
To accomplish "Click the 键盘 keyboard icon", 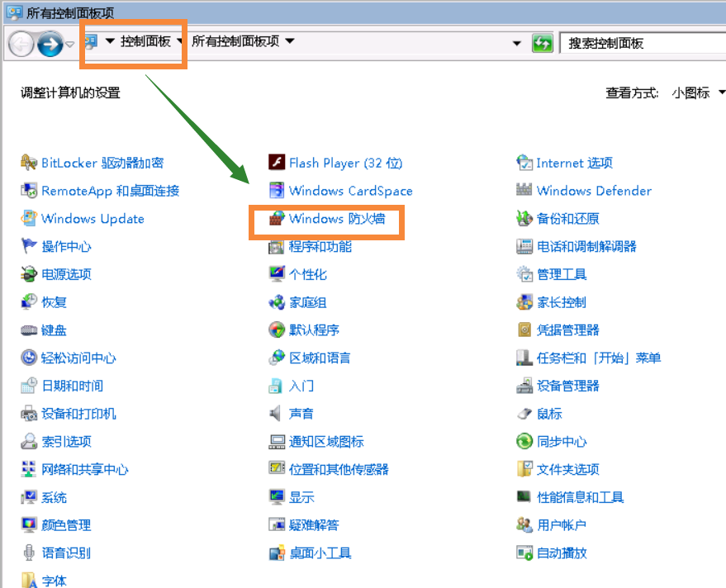I will point(29,330).
